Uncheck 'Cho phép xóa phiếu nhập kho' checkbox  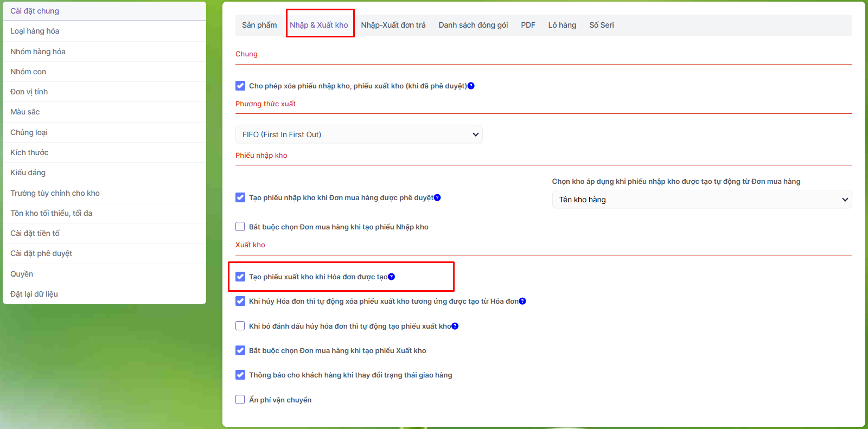click(x=240, y=86)
